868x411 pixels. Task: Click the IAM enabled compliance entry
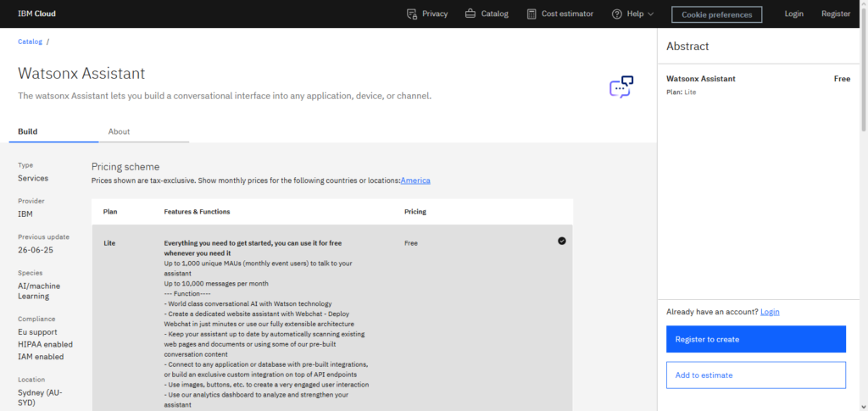tap(41, 357)
